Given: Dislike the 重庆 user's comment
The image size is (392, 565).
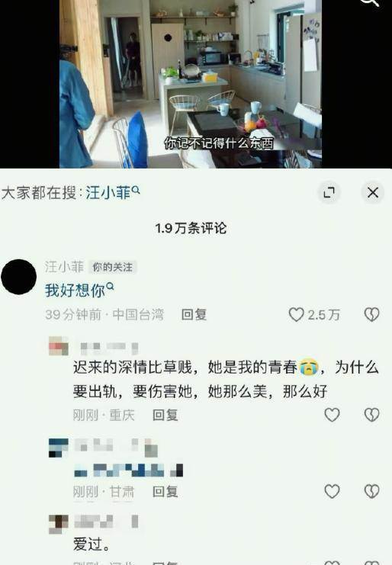Looking at the screenshot, I should point(371,415).
